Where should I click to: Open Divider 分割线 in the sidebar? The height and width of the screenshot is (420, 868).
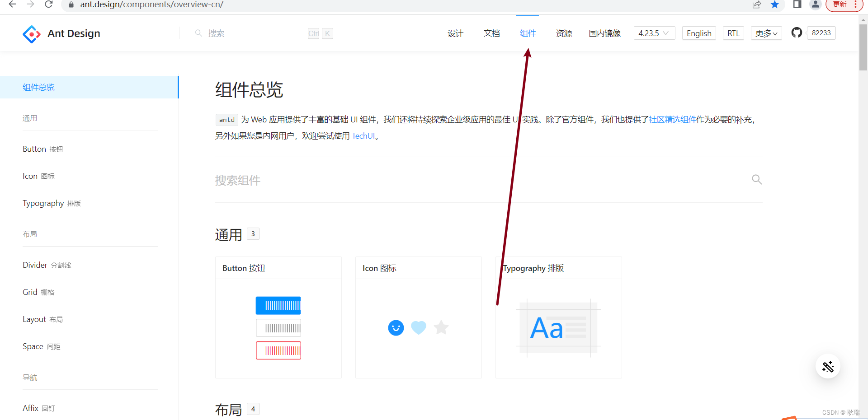pyautogui.click(x=47, y=265)
